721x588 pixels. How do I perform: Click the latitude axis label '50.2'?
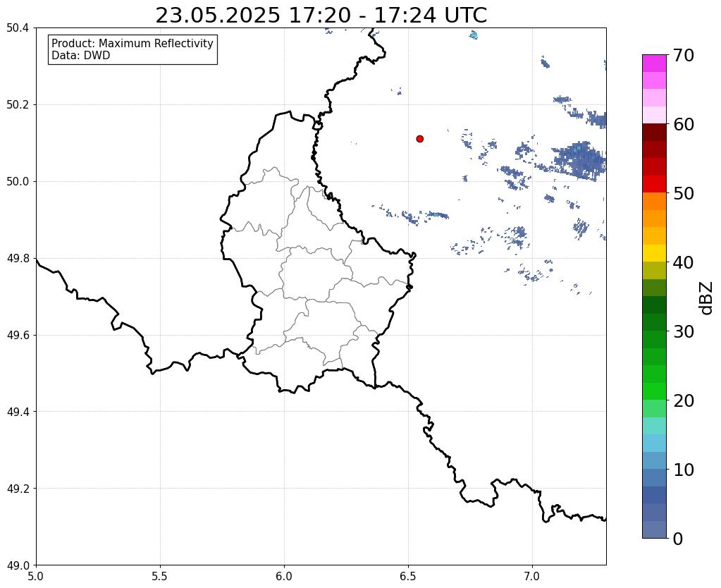18,105
